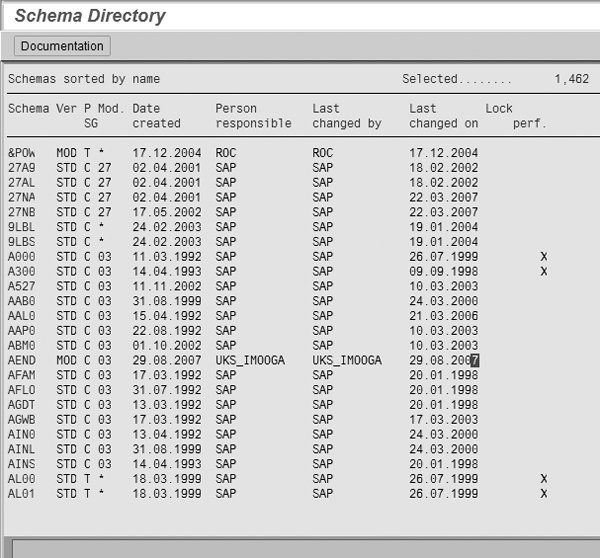Click schema AGWB row
The image size is (600, 558).
22,418
